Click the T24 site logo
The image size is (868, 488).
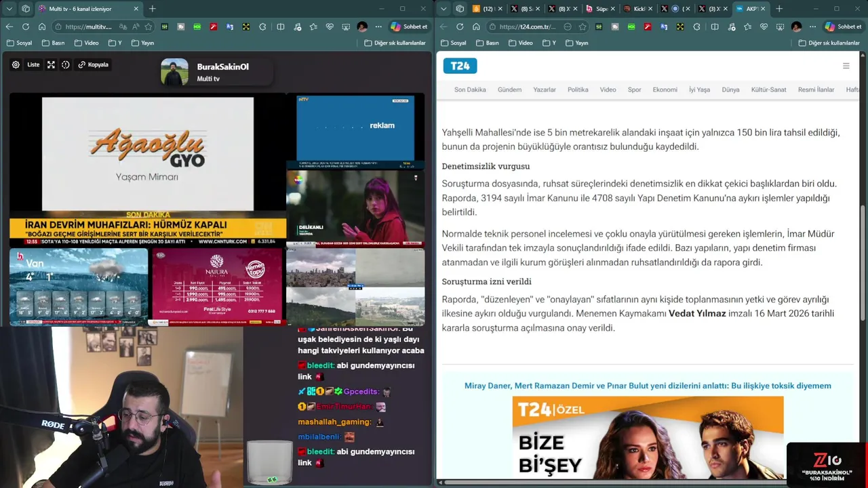[x=460, y=66]
